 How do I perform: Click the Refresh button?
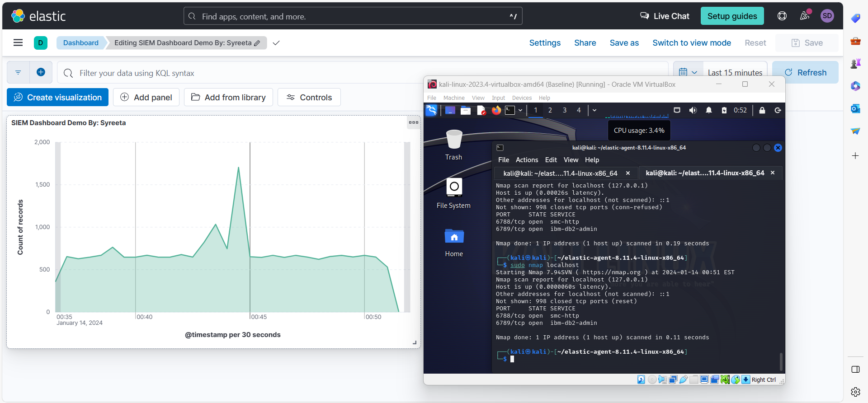806,72
